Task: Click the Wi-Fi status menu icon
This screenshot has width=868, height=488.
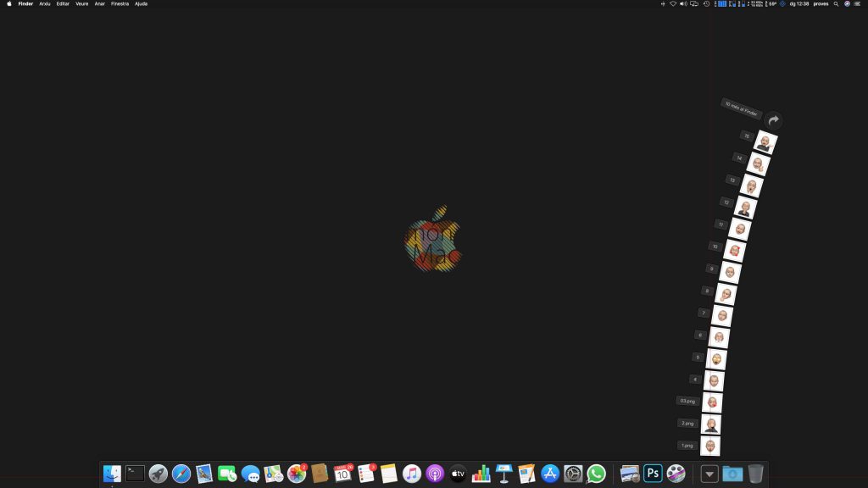Action: pyautogui.click(x=673, y=3)
